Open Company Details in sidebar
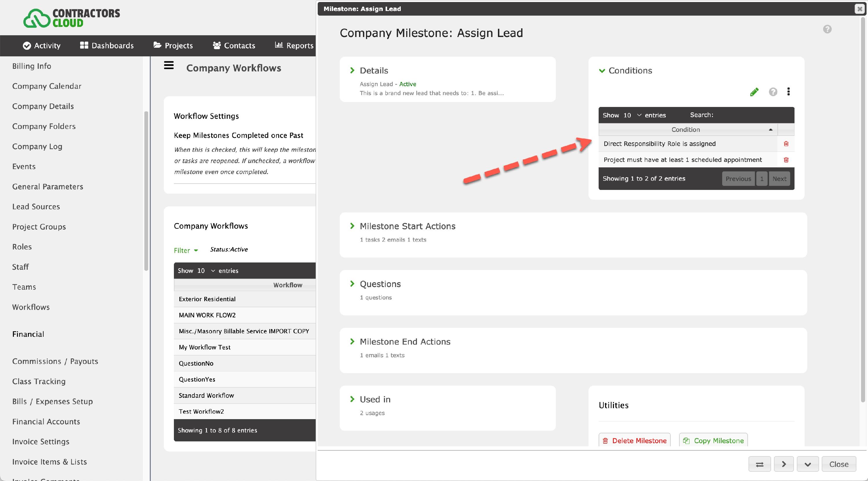Image resolution: width=868 pixels, height=481 pixels. pos(43,106)
